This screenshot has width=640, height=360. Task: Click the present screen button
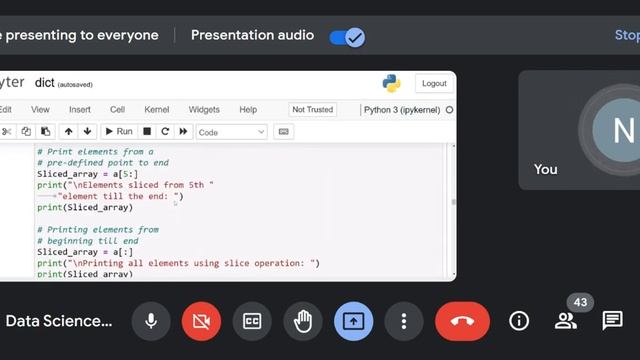tap(353, 321)
